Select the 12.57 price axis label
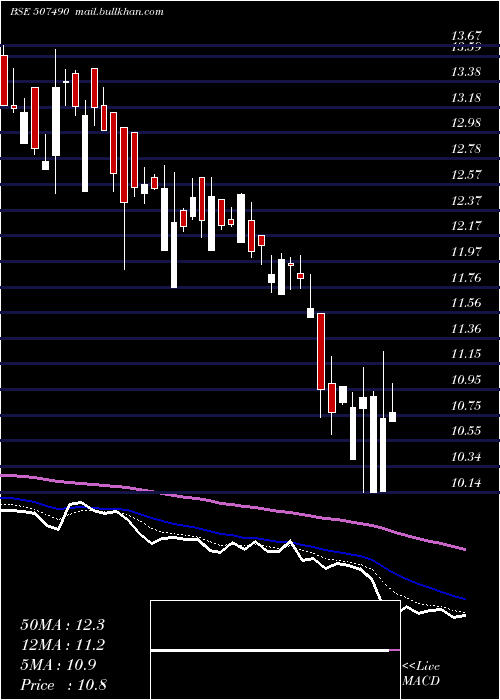This screenshot has width=500, height=700. [x=466, y=175]
